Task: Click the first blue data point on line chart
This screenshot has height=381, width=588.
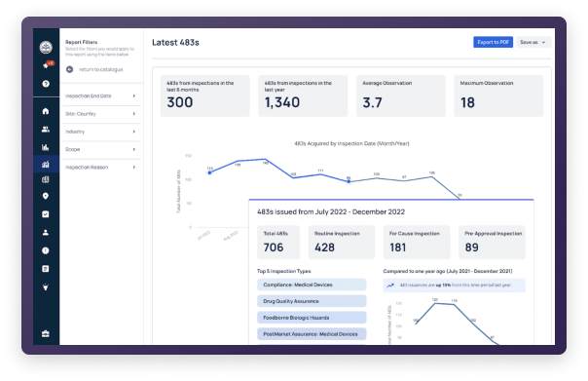Action: pos(209,172)
